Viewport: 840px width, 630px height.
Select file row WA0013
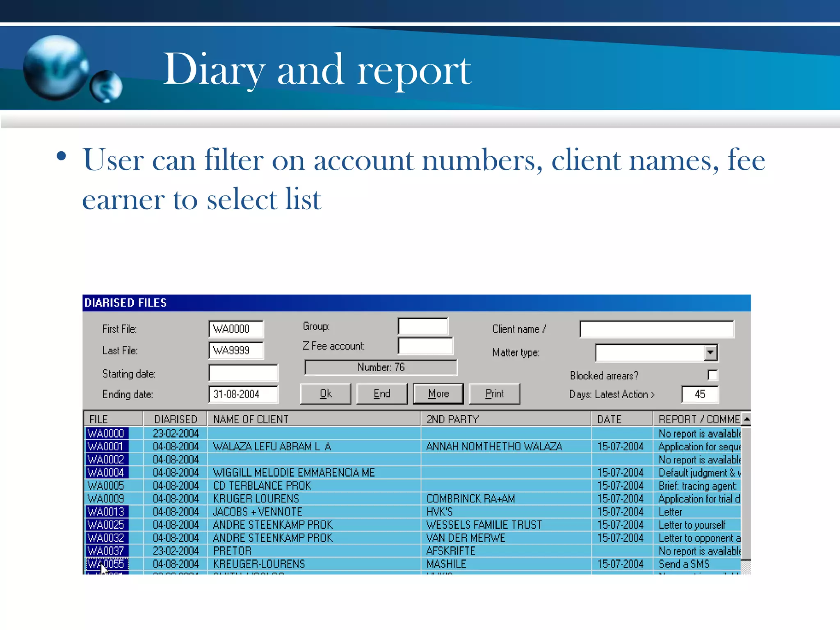point(106,512)
